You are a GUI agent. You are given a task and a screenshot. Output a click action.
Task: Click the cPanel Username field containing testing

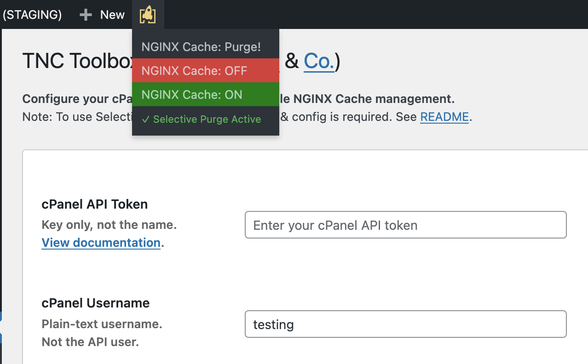[x=405, y=324]
